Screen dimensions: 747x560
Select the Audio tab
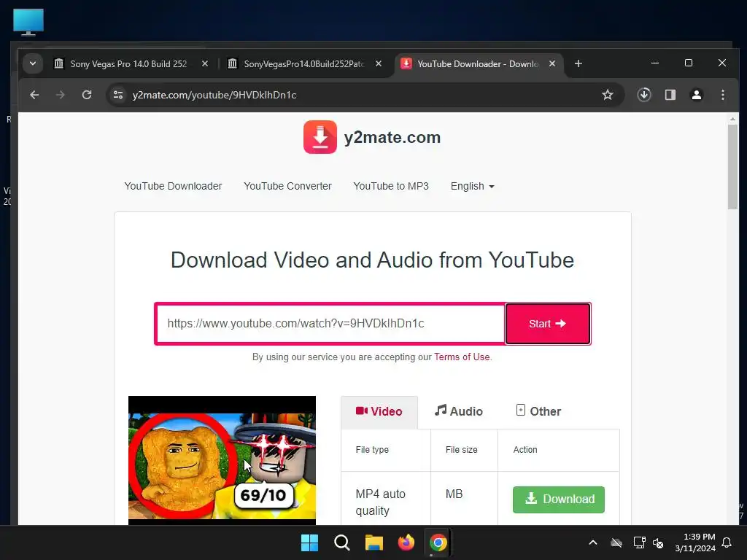(458, 411)
